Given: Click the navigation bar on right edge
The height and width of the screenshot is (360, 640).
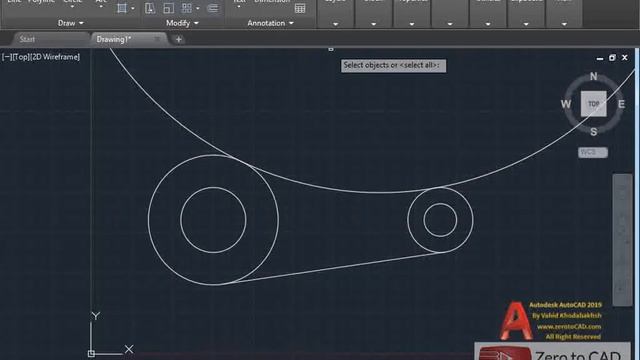Looking at the screenshot, I should pos(622,240).
